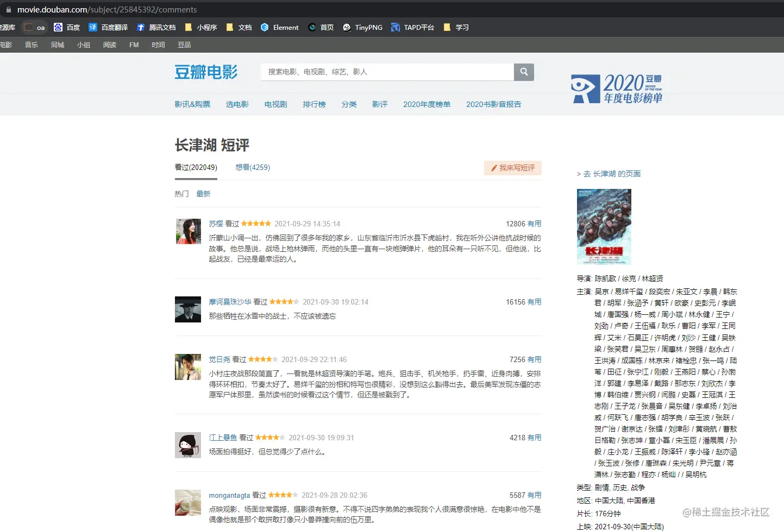Open 苏樱's avatar

coord(189,231)
